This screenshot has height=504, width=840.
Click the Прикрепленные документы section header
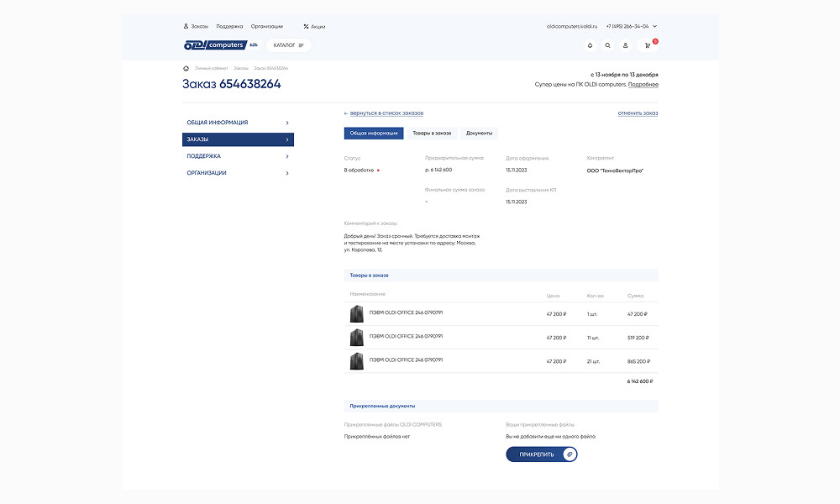501,406
